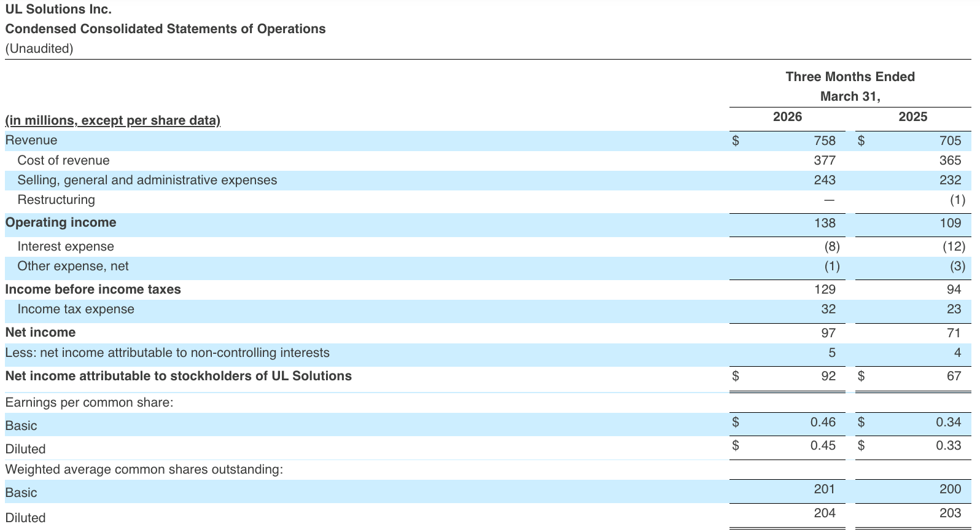The width and height of the screenshot is (980, 532).
Task: Select SG&A value 232
Action: pos(950,180)
